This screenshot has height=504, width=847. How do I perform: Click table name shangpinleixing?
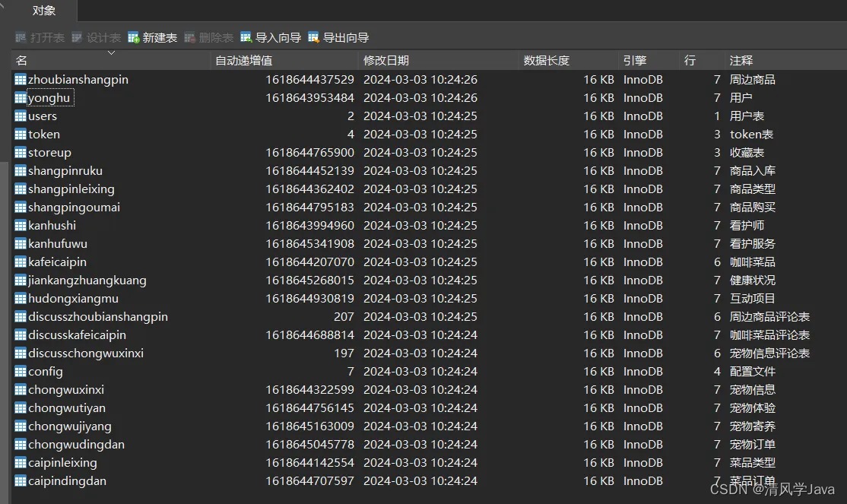(x=71, y=189)
